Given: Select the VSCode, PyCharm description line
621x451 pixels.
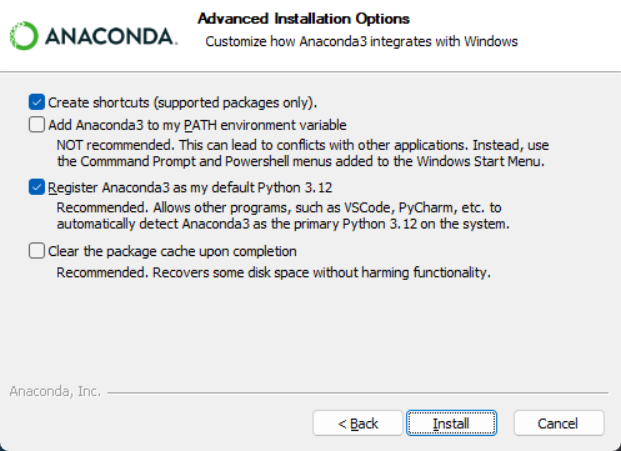Looking at the screenshot, I should point(279,207).
